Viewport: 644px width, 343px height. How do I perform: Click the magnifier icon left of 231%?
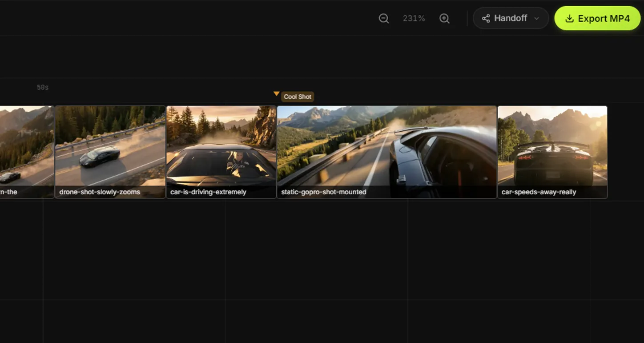[x=383, y=18]
